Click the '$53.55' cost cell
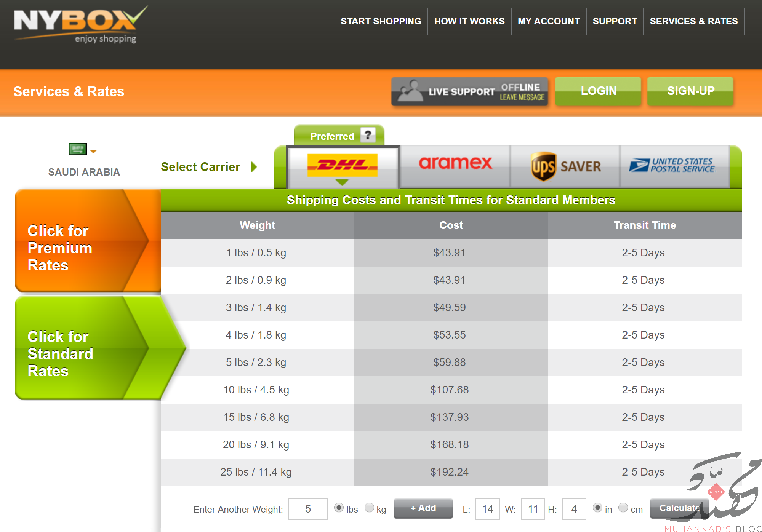This screenshot has width=762, height=532. pos(451,335)
